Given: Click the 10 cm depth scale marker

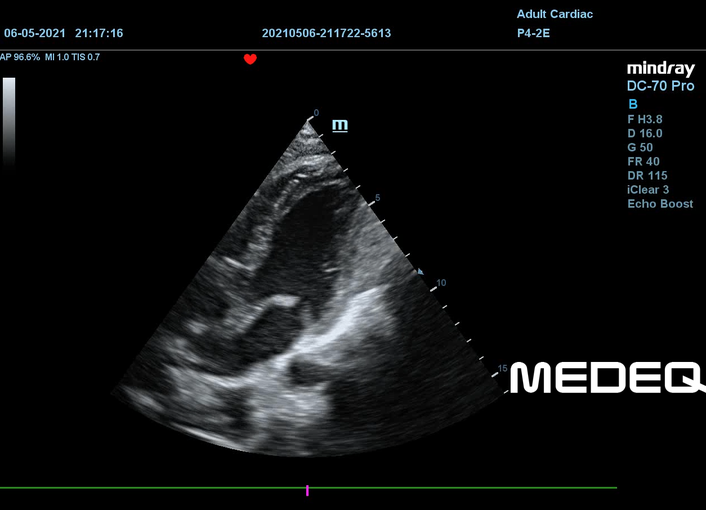Looking at the screenshot, I should (441, 283).
